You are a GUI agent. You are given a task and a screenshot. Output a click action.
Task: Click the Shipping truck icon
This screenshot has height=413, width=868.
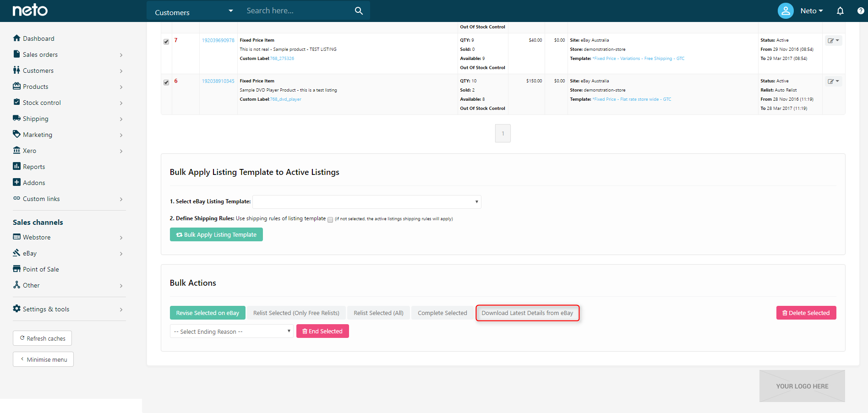coord(17,118)
